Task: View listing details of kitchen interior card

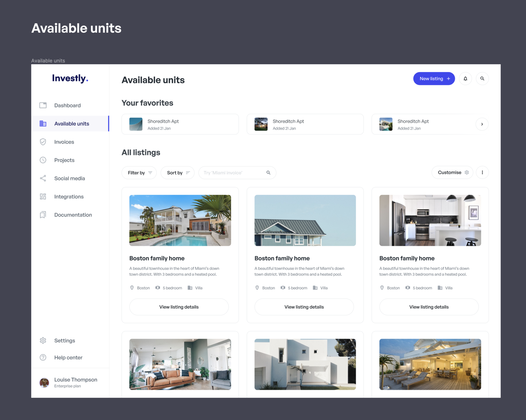Action: 429,307
